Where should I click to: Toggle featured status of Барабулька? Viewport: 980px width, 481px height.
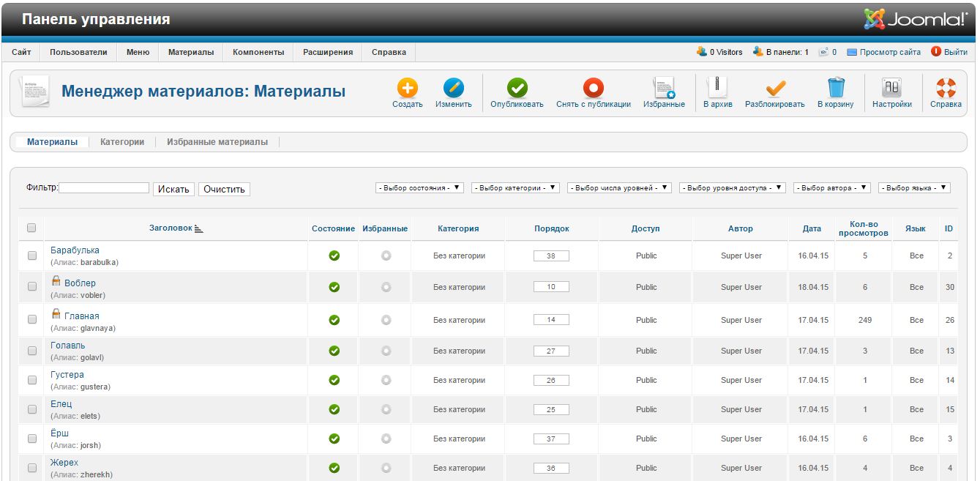[386, 256]
